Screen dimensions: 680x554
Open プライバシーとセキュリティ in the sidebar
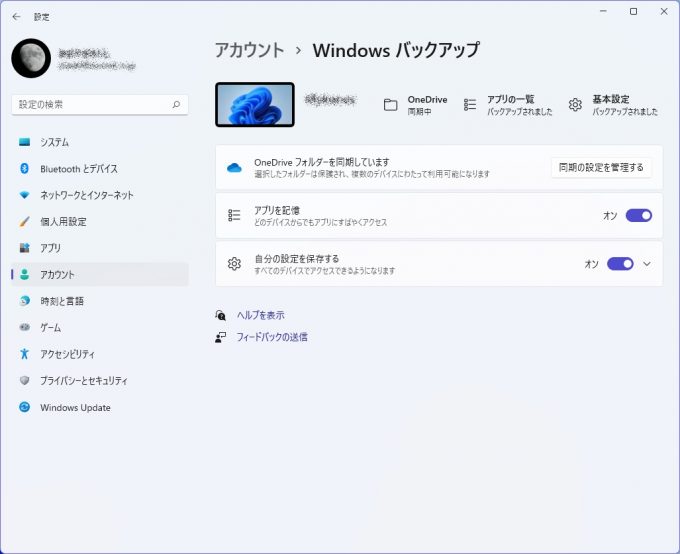click(100, 380)
